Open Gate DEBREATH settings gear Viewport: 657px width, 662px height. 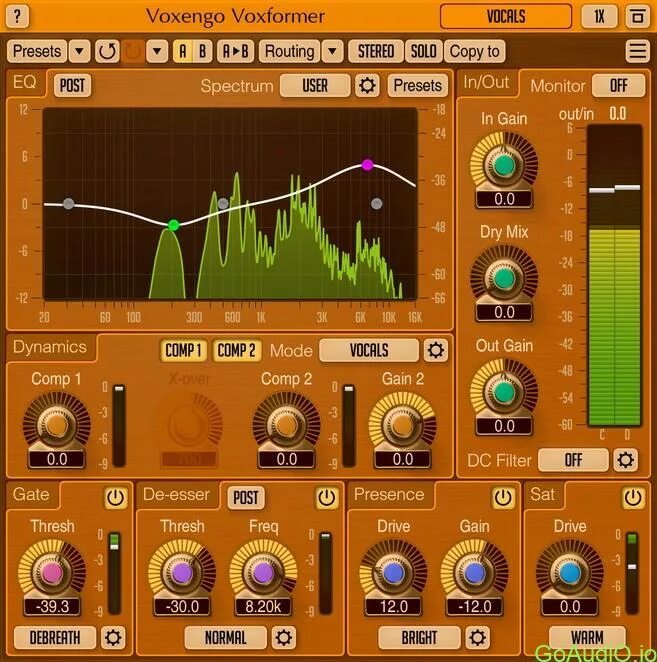click(x=113, y=638)
